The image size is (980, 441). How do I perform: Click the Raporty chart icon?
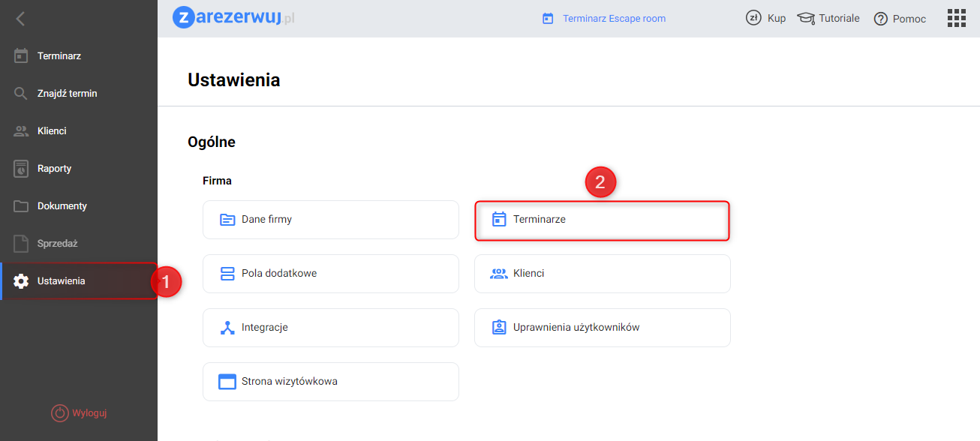click(x=21, y=169)
